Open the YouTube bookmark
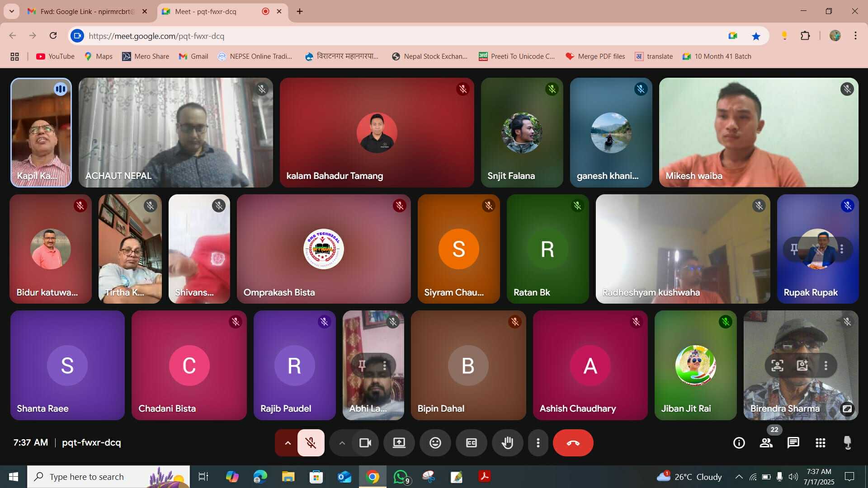This screenshot has width=868, height=488. [x=55, y=56]
